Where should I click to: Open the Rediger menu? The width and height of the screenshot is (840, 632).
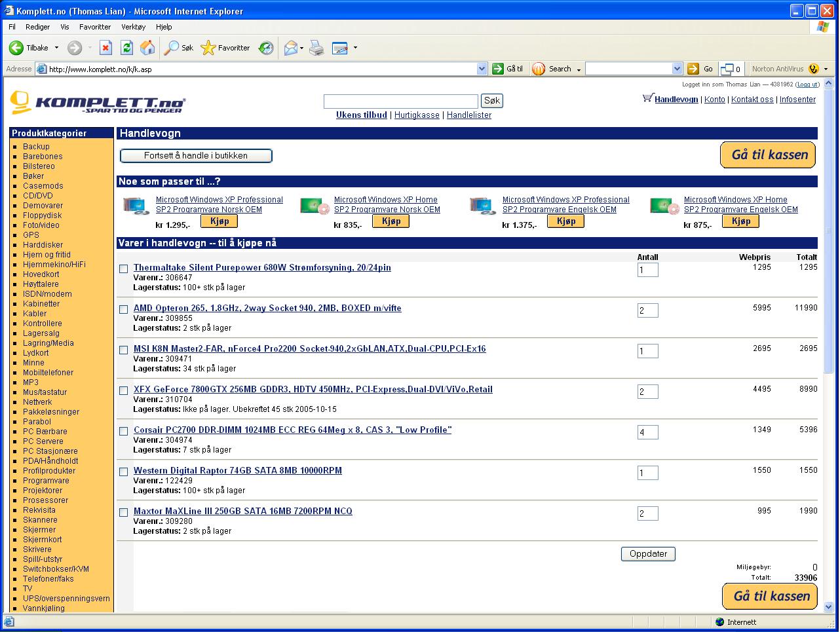tap(38, 27)
